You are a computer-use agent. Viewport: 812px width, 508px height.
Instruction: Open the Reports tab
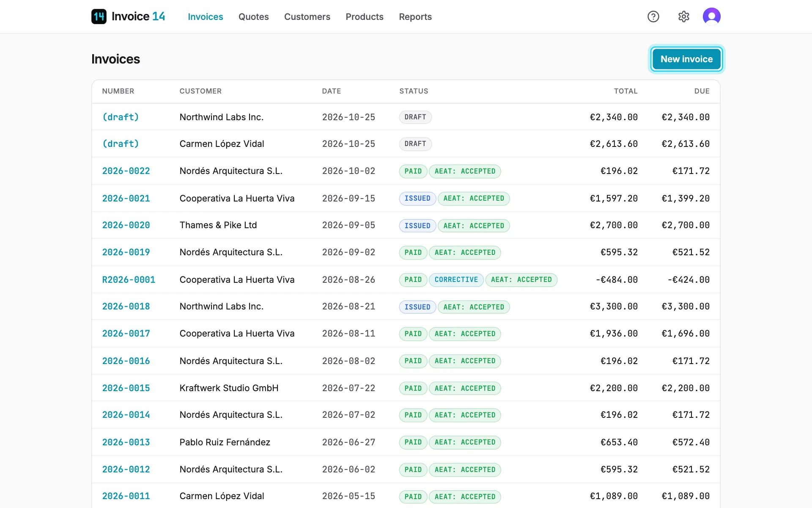[415, 17]
